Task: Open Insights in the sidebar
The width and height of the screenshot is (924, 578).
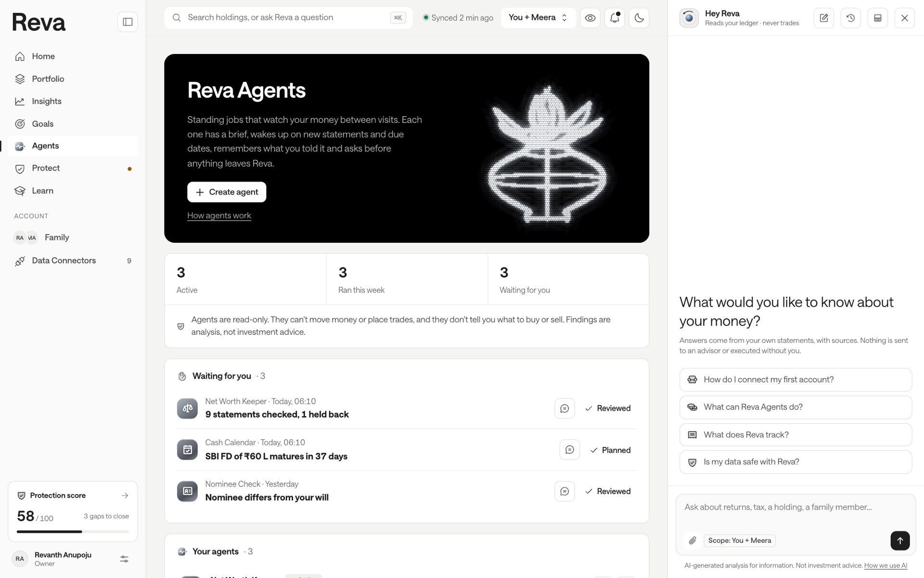Action: point(73,101)
